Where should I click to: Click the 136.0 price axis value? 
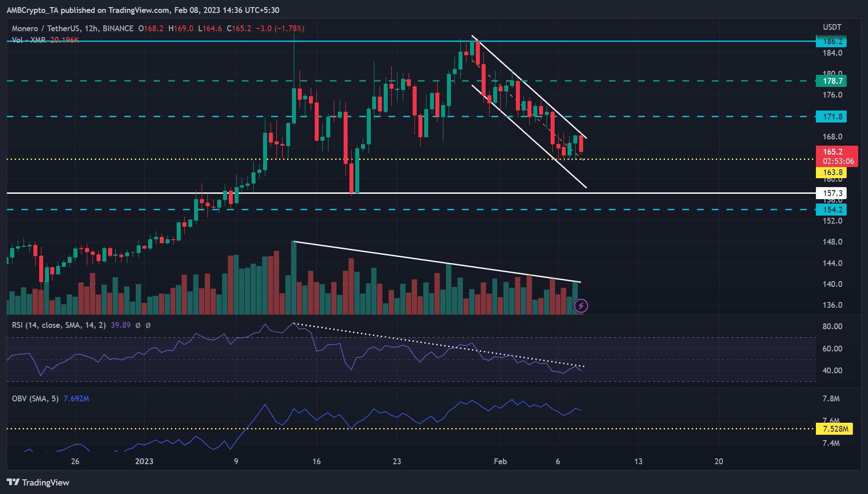click(832, 306)
